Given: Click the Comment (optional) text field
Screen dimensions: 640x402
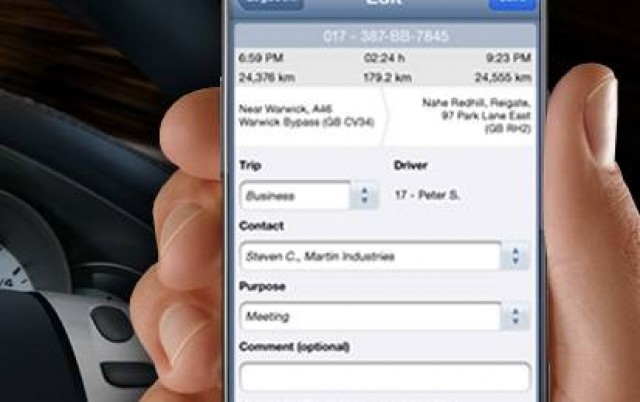Looking at the screenshot, I should tap(384, 377).
